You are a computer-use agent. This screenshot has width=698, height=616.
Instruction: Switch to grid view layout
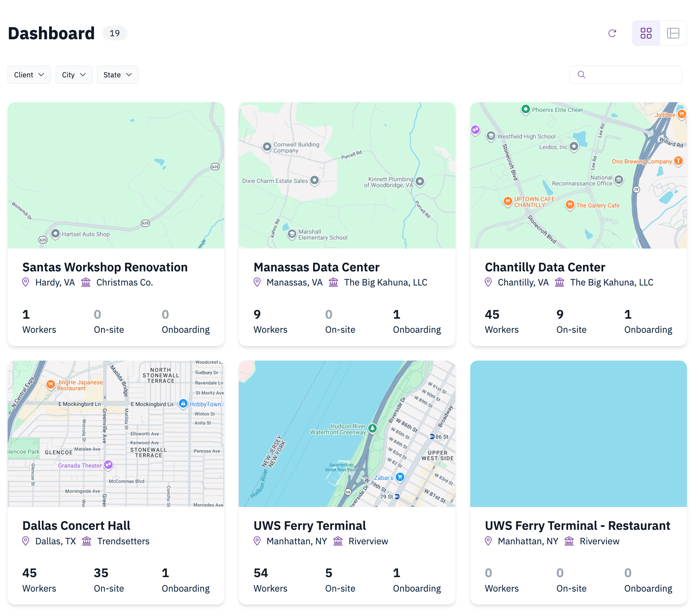click(646, 33)
